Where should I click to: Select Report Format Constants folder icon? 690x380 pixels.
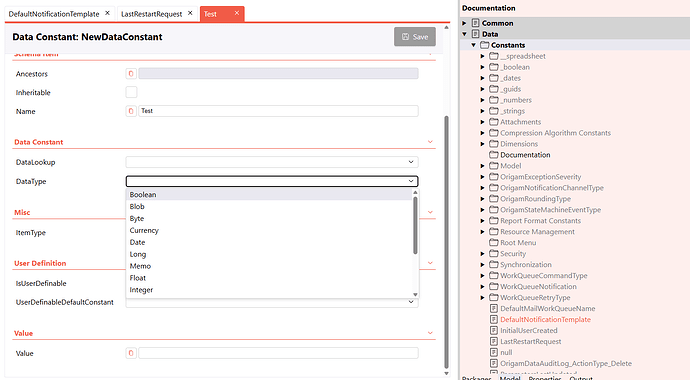click(x=494, y=221)
